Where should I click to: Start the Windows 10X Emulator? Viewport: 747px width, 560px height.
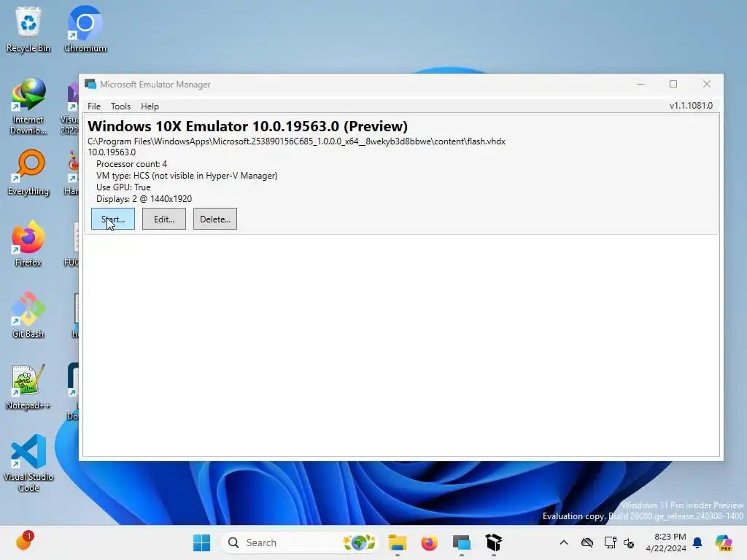[113, 219]
